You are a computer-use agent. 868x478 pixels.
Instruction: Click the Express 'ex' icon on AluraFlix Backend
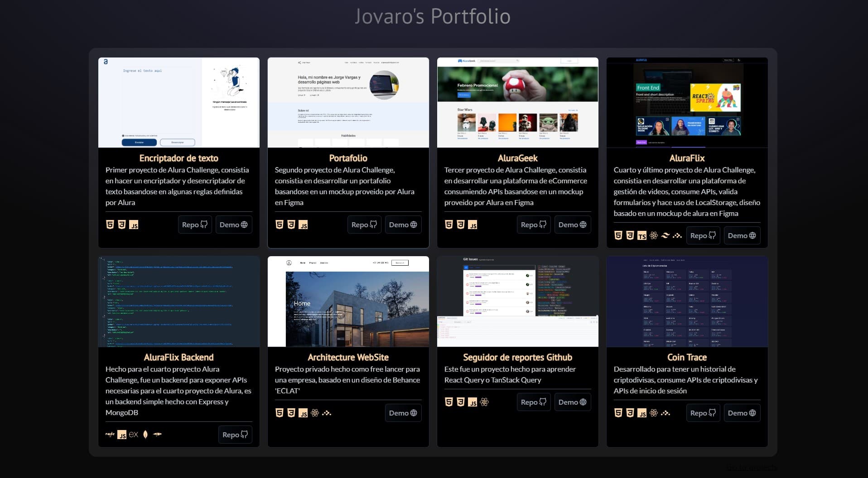coord(134,434)
